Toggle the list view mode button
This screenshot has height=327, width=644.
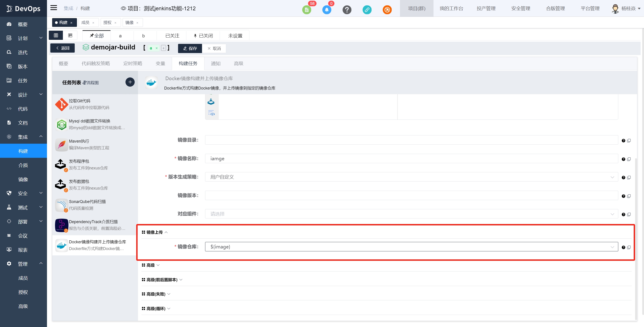pyautogui.click(x=56, y=36)
